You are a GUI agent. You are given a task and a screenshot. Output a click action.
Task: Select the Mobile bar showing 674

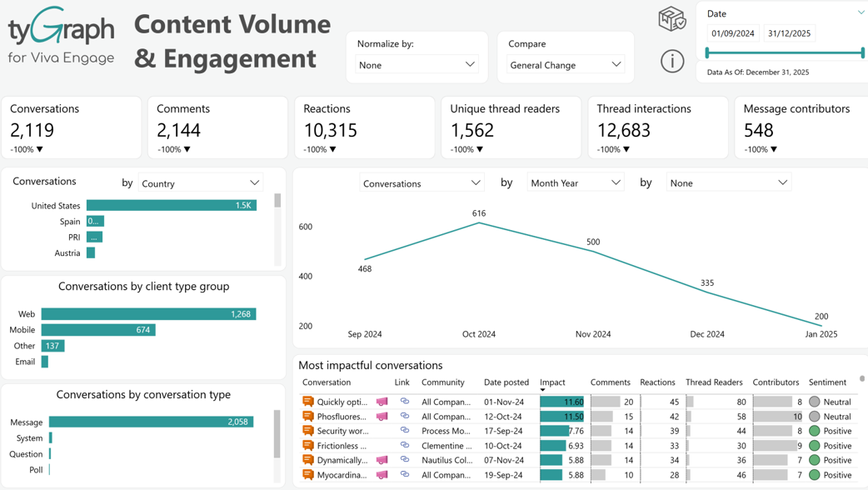98,330
